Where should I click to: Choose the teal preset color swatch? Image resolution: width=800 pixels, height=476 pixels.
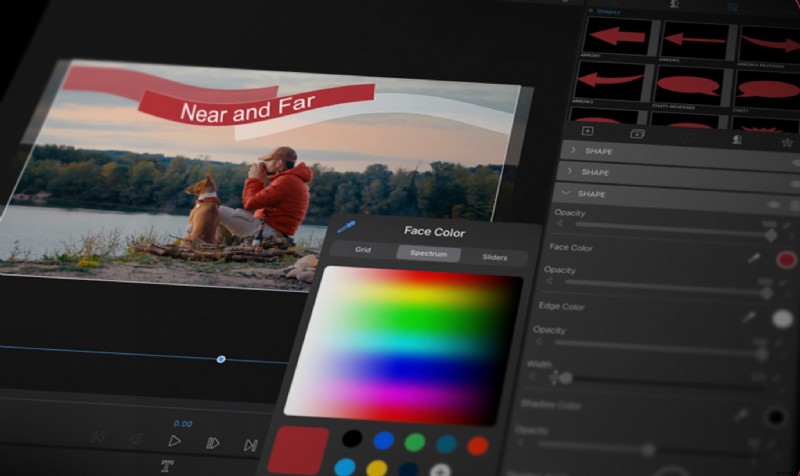446,444
